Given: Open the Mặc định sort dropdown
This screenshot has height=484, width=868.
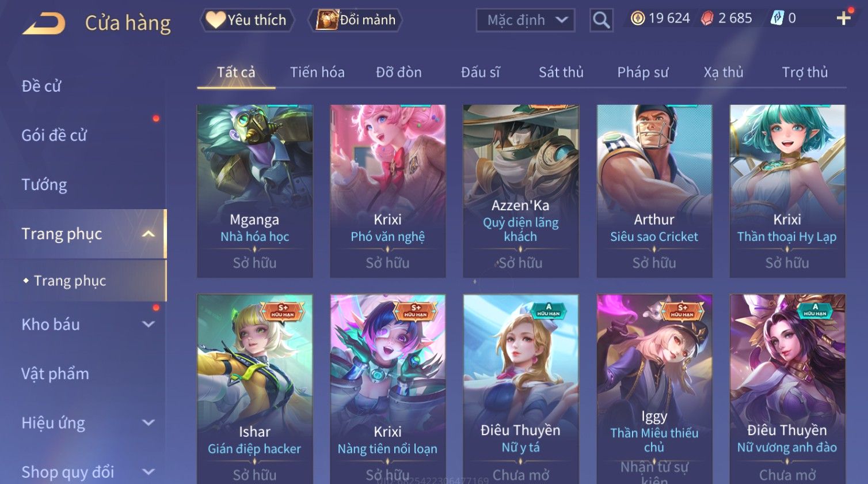Looking at the screenshot, I should tap(525, 20).
